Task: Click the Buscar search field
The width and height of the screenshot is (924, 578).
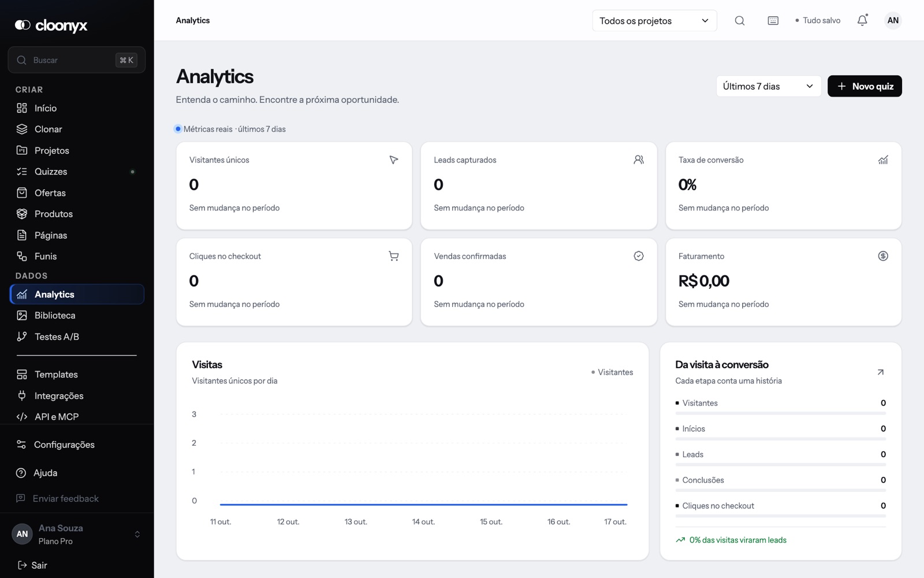Action: [x=77, y=60]
